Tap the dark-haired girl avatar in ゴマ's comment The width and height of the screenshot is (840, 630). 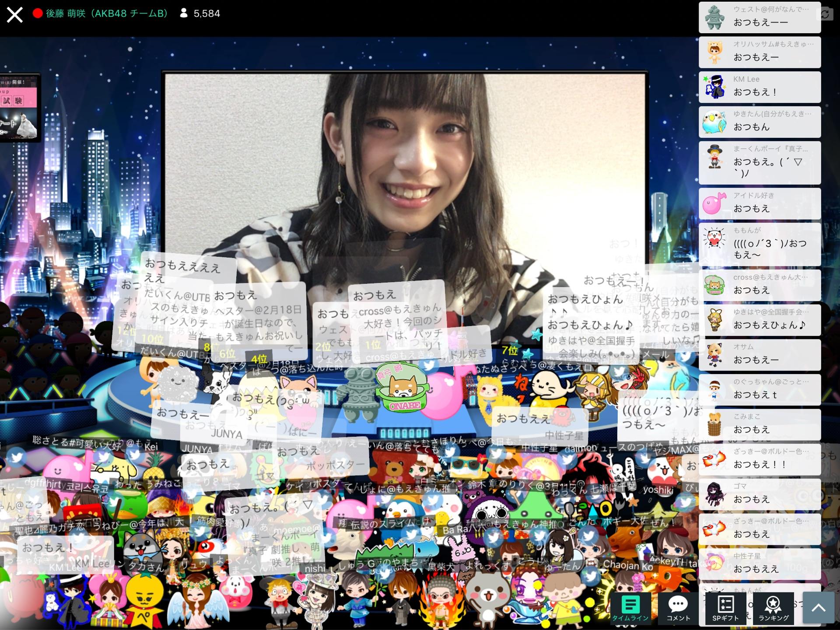714,494
